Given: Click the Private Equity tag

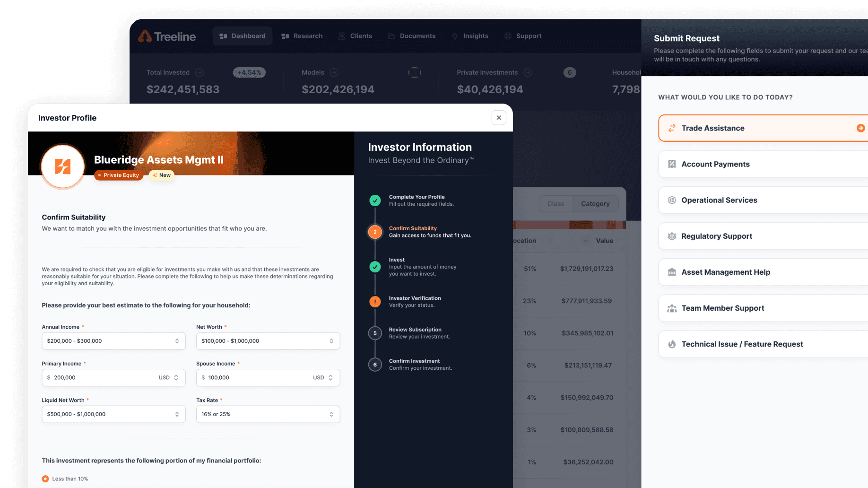Looking at the screenshot, I should click(119, 175).
